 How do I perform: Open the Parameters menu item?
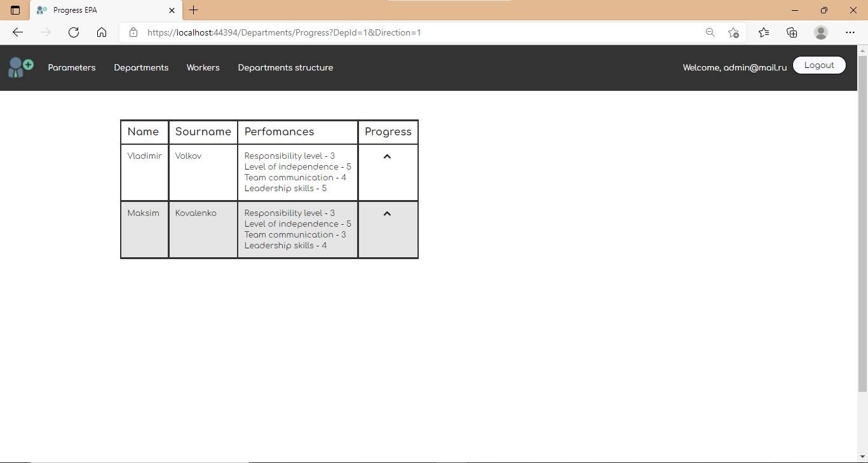tap(72, 67)
